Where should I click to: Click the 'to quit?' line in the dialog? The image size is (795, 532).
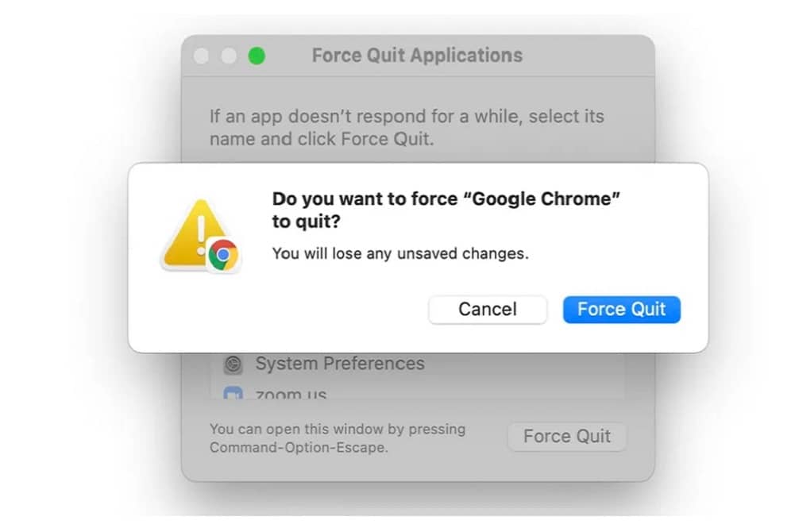pyautogui.click(x=306, y=224)
